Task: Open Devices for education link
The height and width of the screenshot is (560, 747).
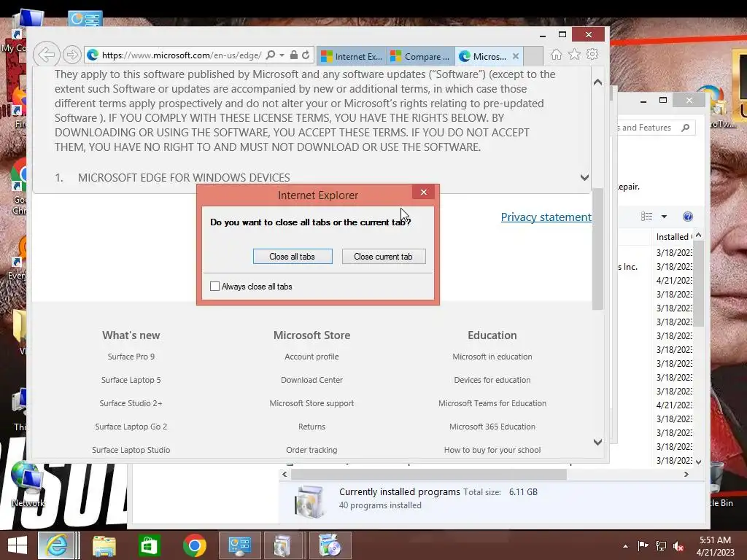Action: [x=492, y=379]
